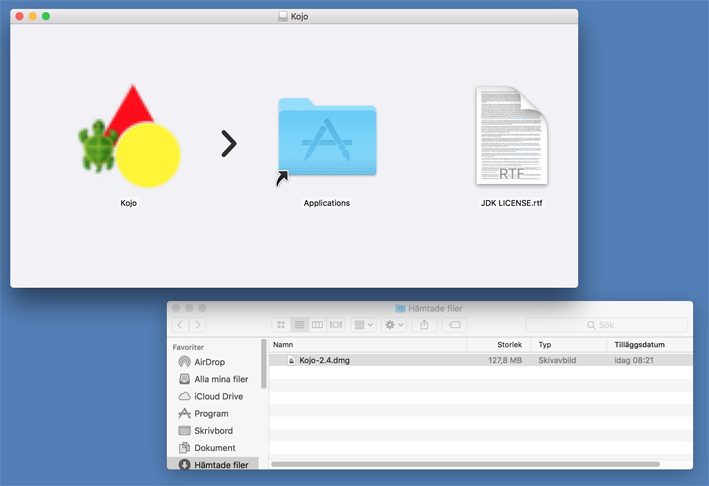The height and width of the screenshot is (486, 709).
Task: Sort by the Namn column header
Action: point(368,344)
